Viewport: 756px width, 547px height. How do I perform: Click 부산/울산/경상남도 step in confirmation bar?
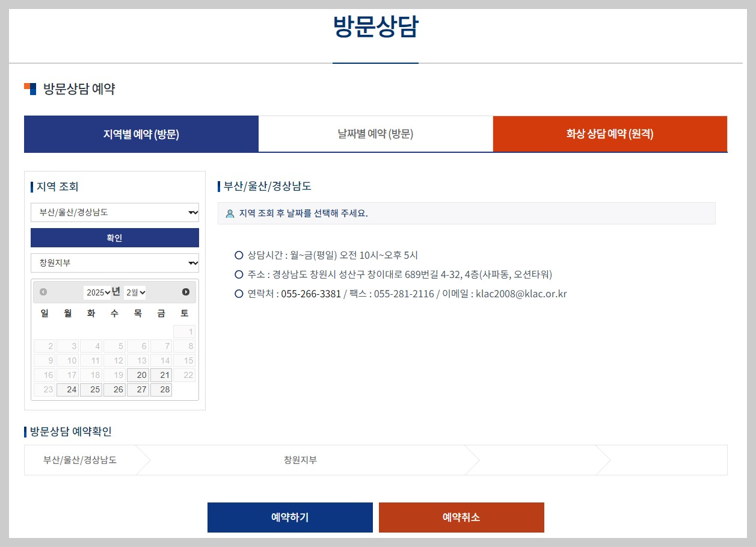(x=80, y=460)
